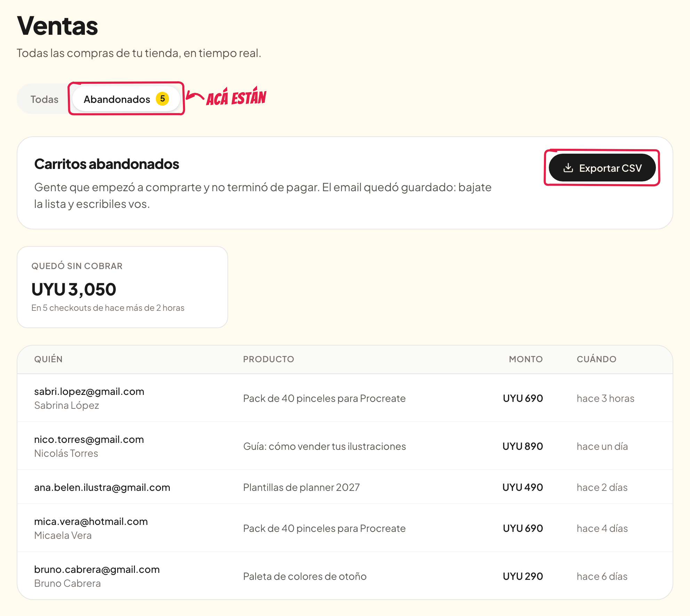The height and width of the screenshot is (616, 690).
Task: Click the CUÁNDO column header
Action: 596,359
